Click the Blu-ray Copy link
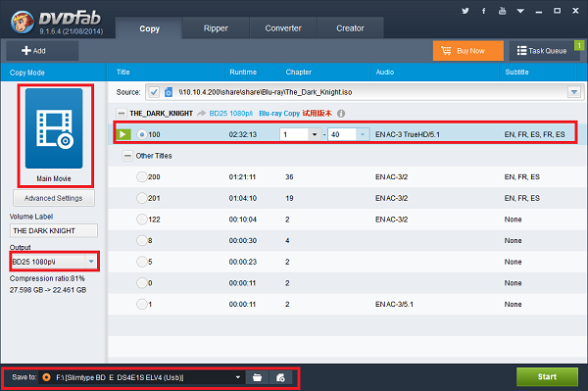The height and width of the screenshot is (391, 588). (279, 114)
